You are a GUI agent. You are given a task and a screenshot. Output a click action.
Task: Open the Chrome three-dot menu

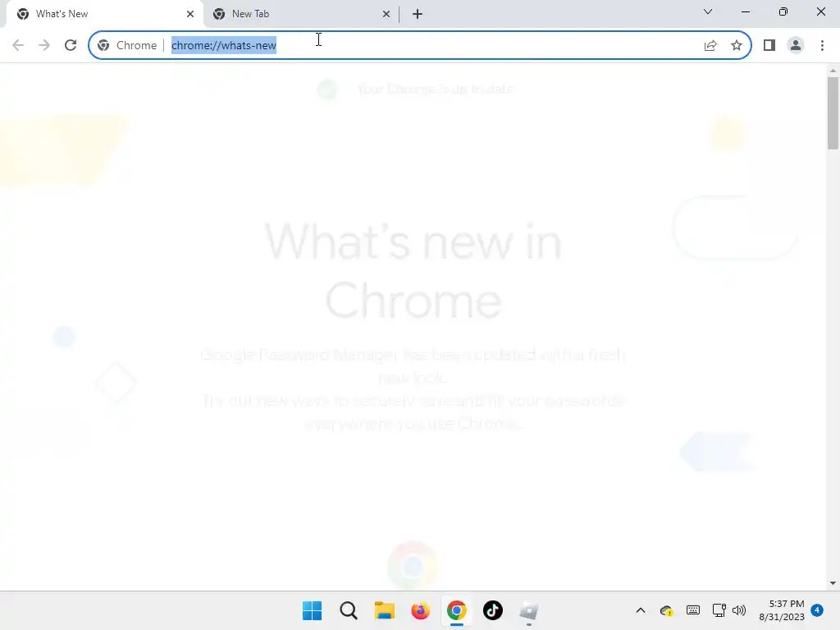coord(822,46)
